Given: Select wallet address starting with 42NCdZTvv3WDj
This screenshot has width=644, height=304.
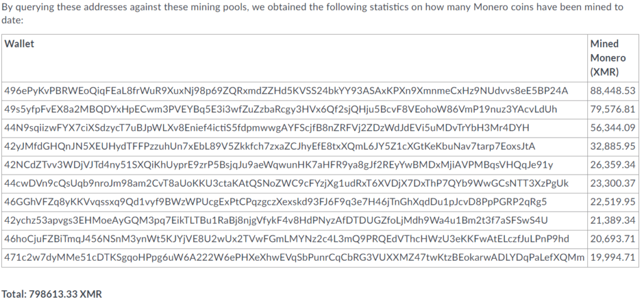Looking at the screenshot, I should point(279,165).
